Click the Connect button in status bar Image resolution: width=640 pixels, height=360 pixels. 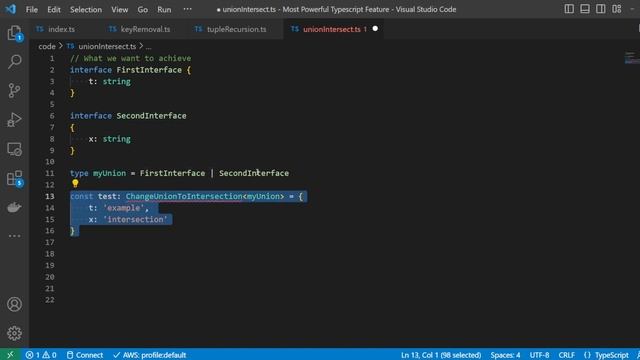pos(85,355)
